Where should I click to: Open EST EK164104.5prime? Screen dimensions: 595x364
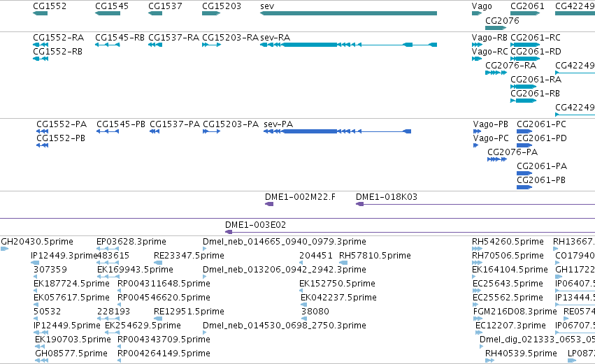click(x=510, y=270)
